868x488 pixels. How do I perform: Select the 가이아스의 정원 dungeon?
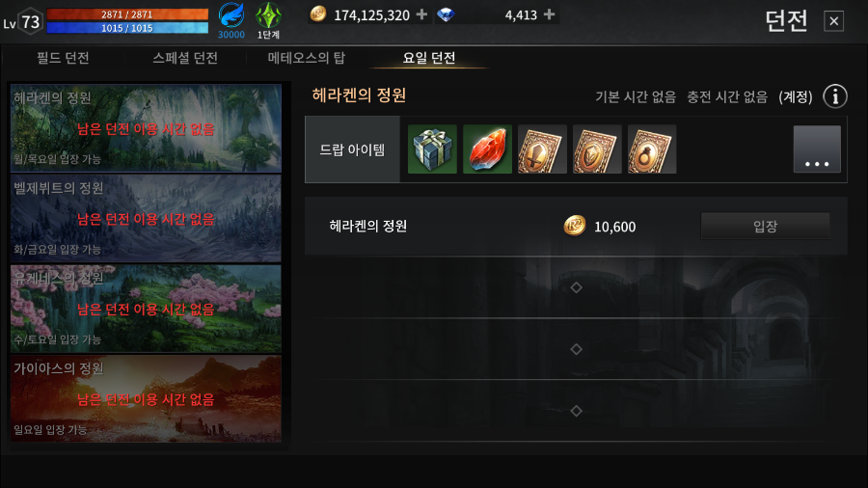147,398
